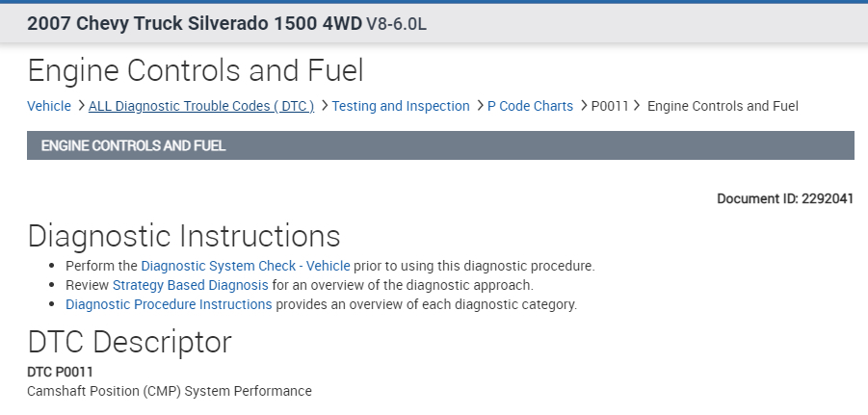Click the Diagnostic Instructions heading

(184, 236)
